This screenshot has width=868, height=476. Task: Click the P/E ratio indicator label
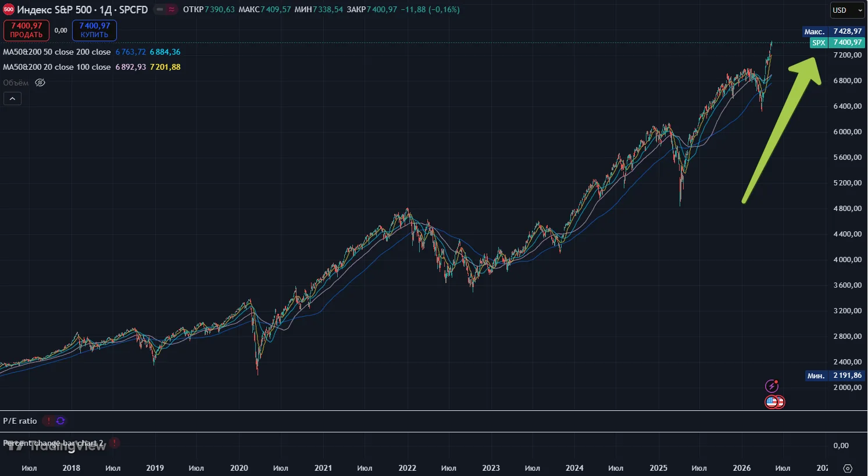pyautogui.click(x=20, y=421)
